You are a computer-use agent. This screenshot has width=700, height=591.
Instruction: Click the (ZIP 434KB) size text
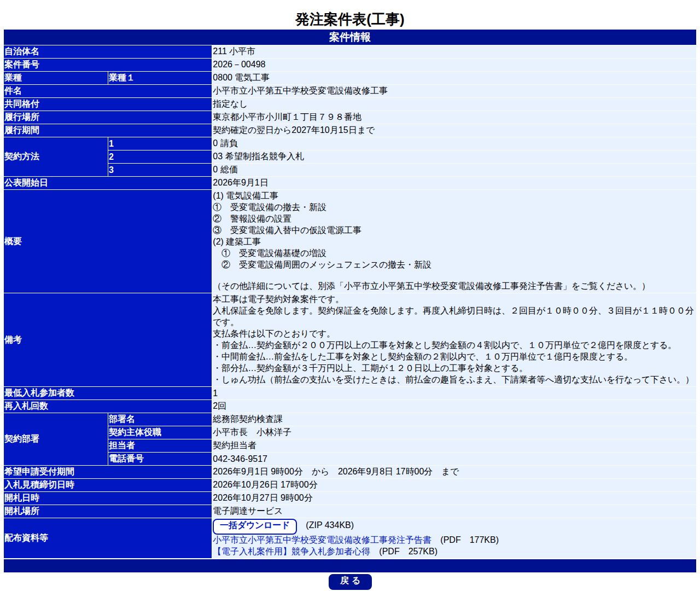point(330,525)
